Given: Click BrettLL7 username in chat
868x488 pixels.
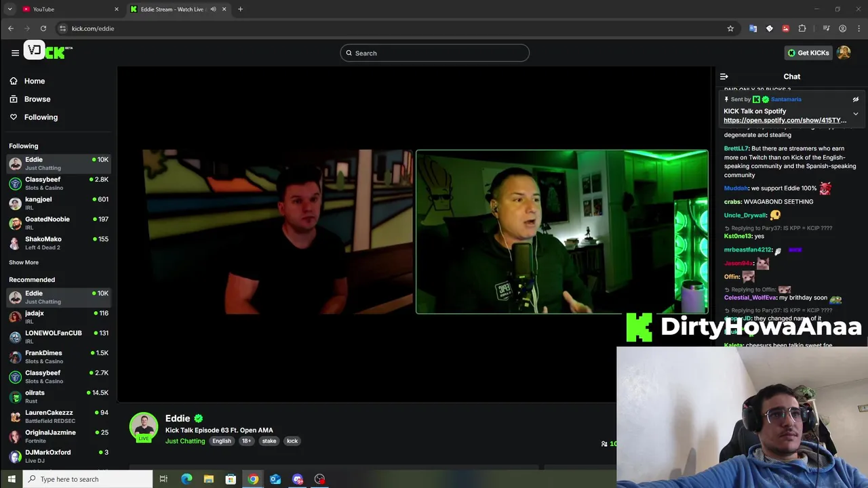Looking at the screenshot, I should pyautogui.click(x=736, y=148).
